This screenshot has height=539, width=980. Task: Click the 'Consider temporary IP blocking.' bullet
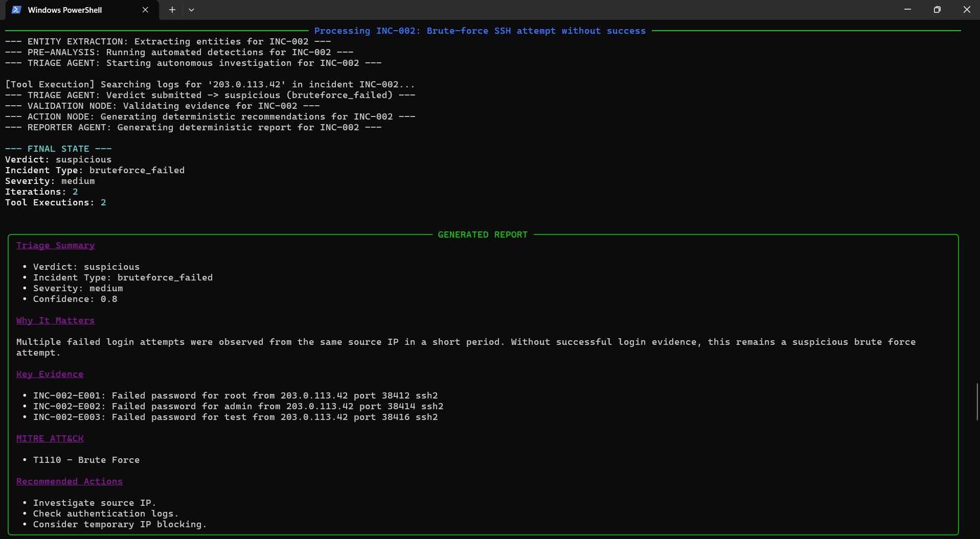(120, 524)
